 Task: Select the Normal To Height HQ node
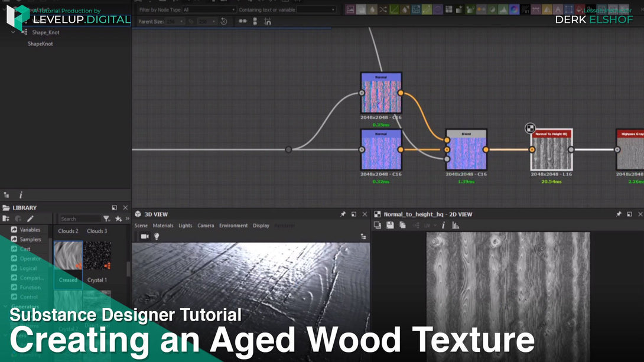[552, 149]
